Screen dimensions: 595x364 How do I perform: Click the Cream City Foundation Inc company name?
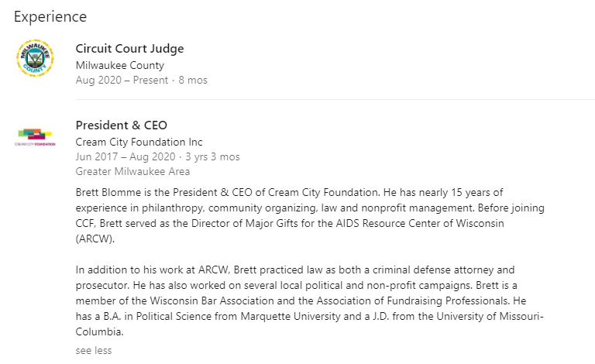pyautogui.click(x=139, y=142)
